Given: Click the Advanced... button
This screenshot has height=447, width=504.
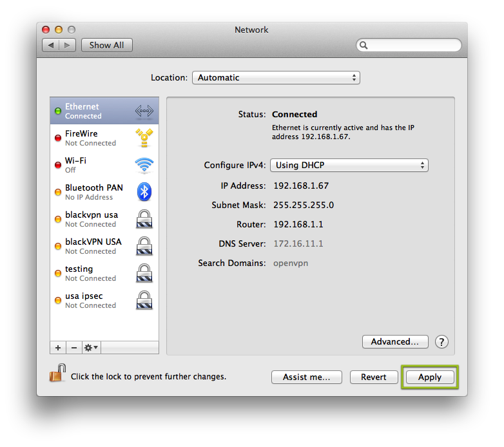Looking at the screenshot, I should click(x=395, y=341).
